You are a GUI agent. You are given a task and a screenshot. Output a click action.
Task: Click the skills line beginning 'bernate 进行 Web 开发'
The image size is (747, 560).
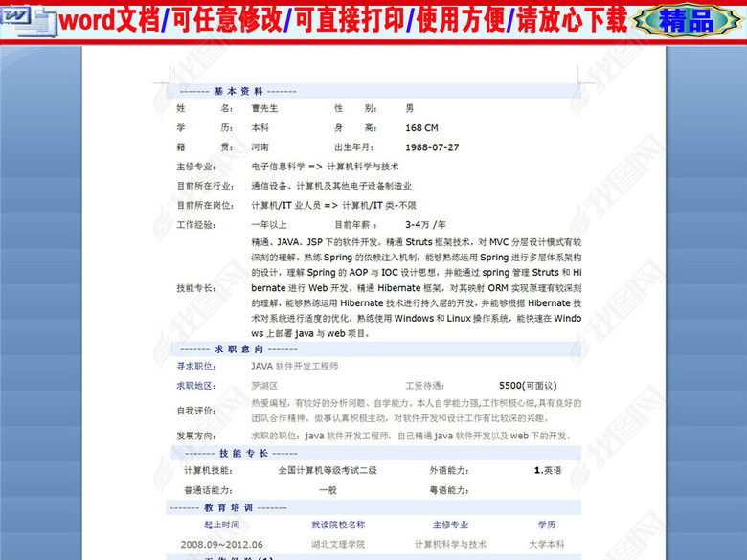point(416,288)
